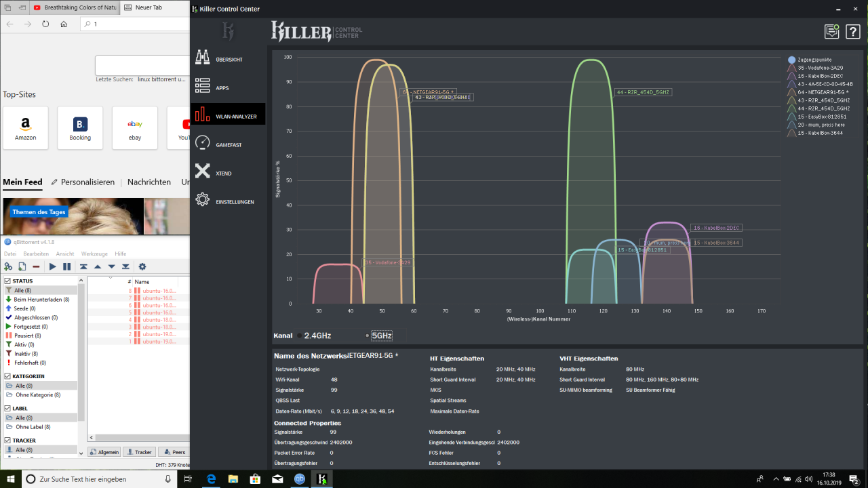Open qBittorrent taskbar icon
868x488 pixels.
pyautogui.click(x=300, y=479)
